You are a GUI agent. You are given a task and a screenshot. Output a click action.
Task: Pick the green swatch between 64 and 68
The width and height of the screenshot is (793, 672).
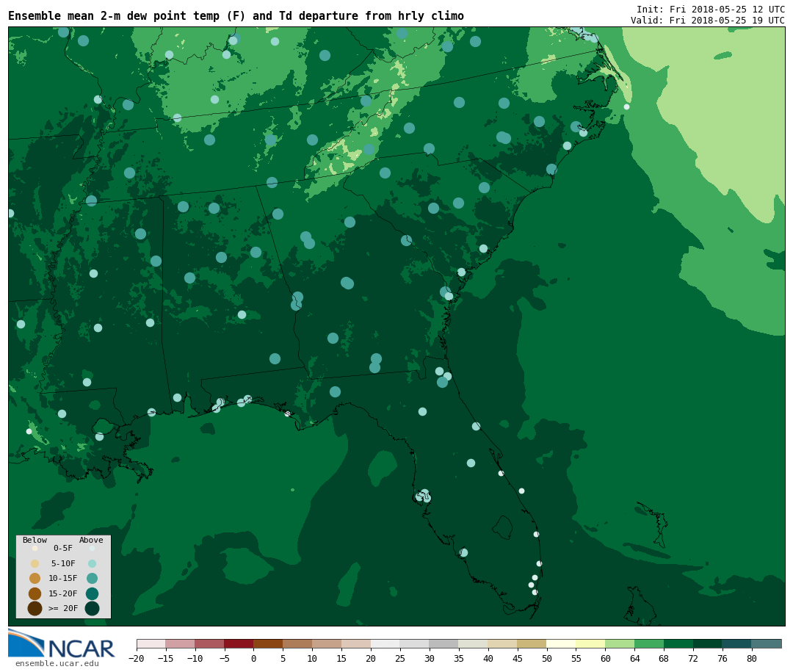(x=650, y=643)
